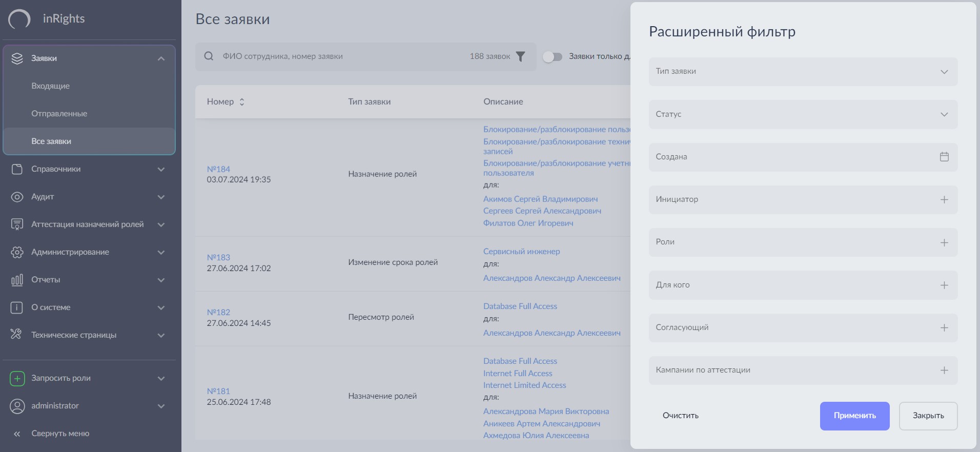Click the sort arrows next to Номер
This screenshot has width=980, height=452.
[x=242, y=102]
